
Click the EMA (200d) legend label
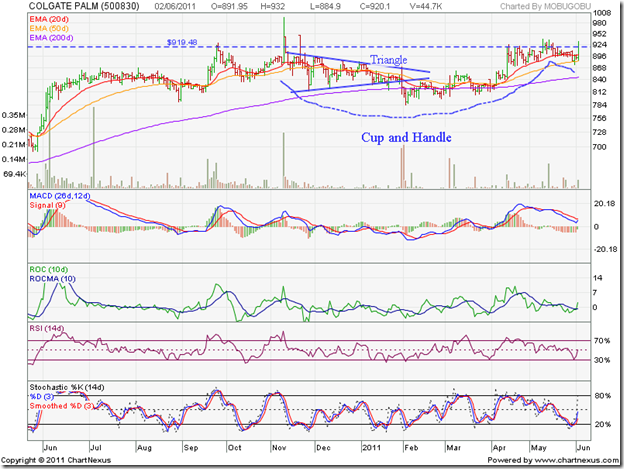tap(51, 38)
